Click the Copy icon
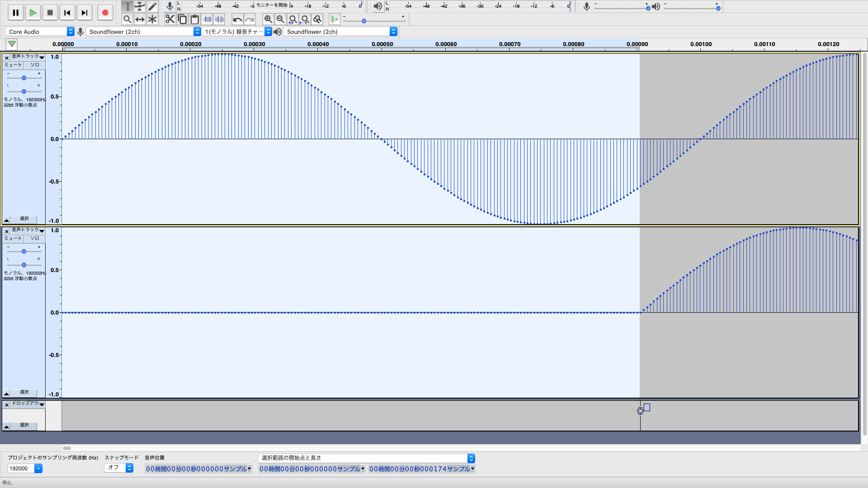 tap(182, 19)
